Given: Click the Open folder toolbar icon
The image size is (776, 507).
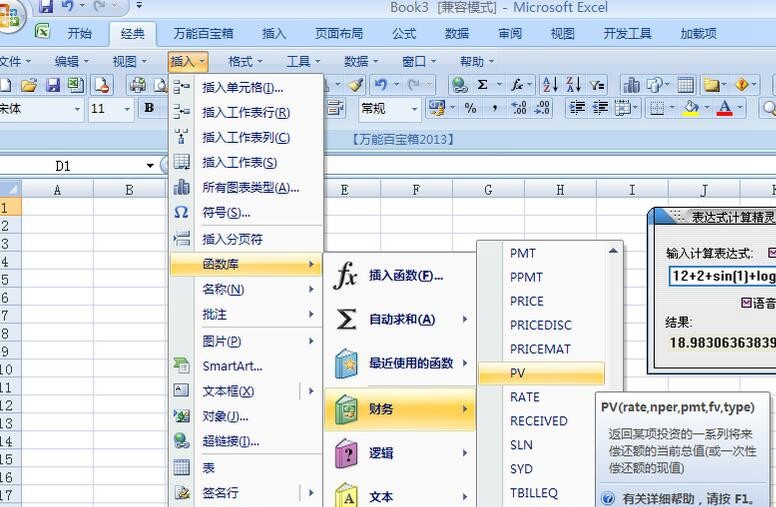Looking at the screenshot, I should coord(29,86).
